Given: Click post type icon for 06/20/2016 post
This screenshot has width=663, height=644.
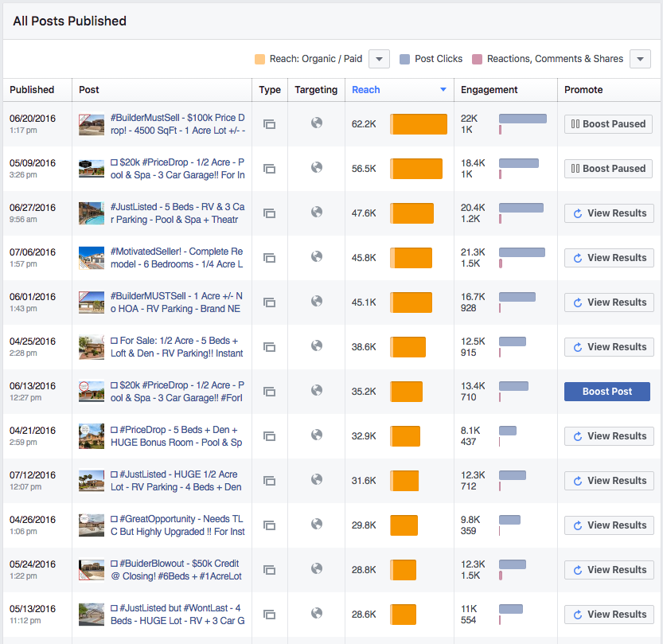Looking at the screenshot, I should pyautogui.click(x=269, y=124).
